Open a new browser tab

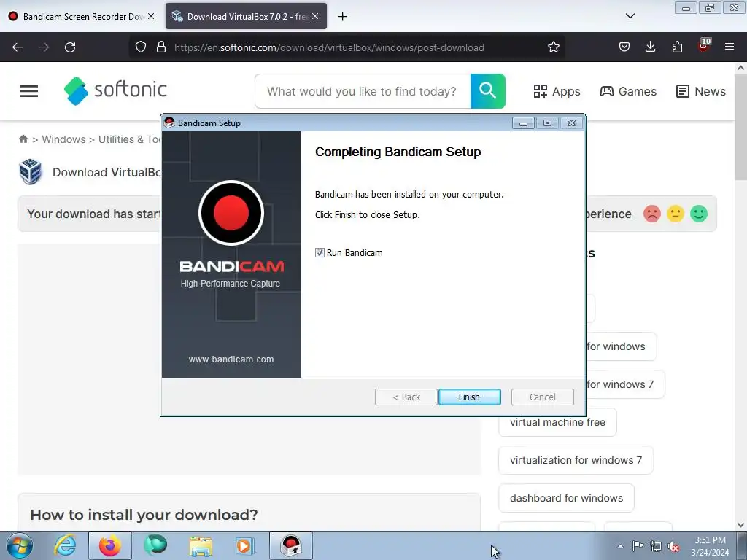coord(342,17)
